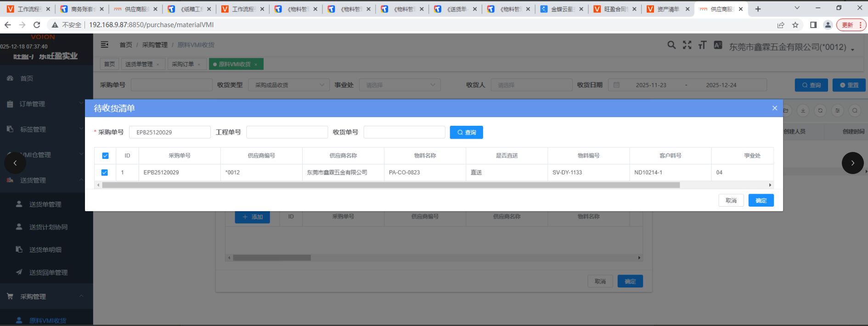Open 送货单明细 in the sidebar
This screenshot has width=868, height=326.
[x=46, y=250]
